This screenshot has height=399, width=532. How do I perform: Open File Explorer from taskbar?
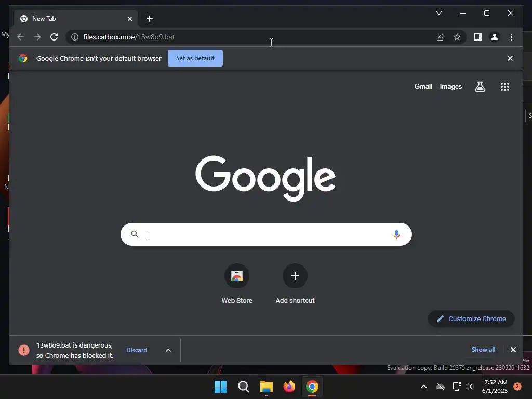267,387
